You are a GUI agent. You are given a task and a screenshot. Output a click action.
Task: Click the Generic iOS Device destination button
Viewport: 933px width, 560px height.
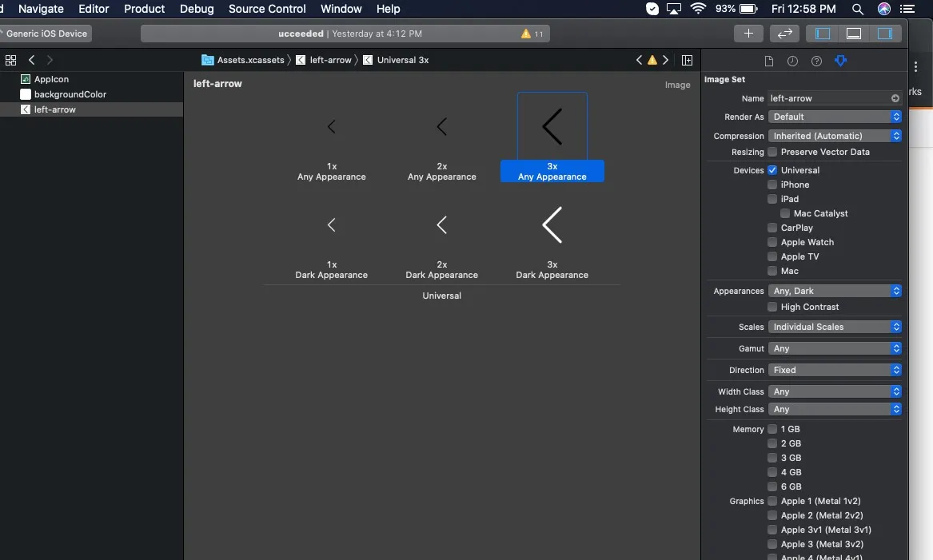[x=46, y=34]
